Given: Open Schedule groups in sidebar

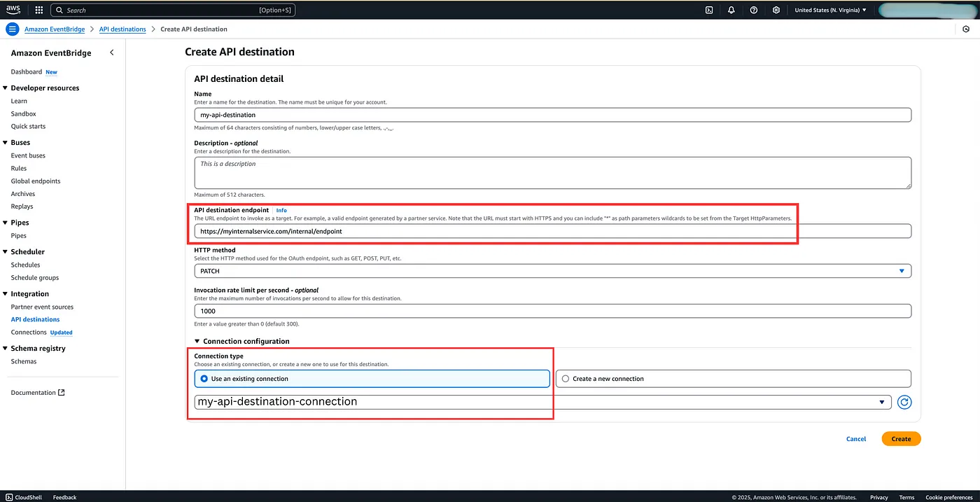Looking at the screenshot, I should (x=35, y=278).
